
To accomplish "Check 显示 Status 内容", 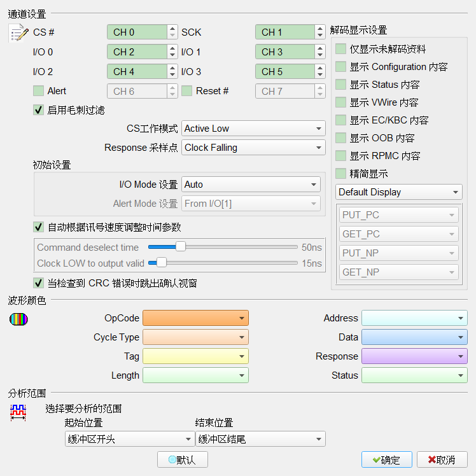I will (x=341, y=85).
